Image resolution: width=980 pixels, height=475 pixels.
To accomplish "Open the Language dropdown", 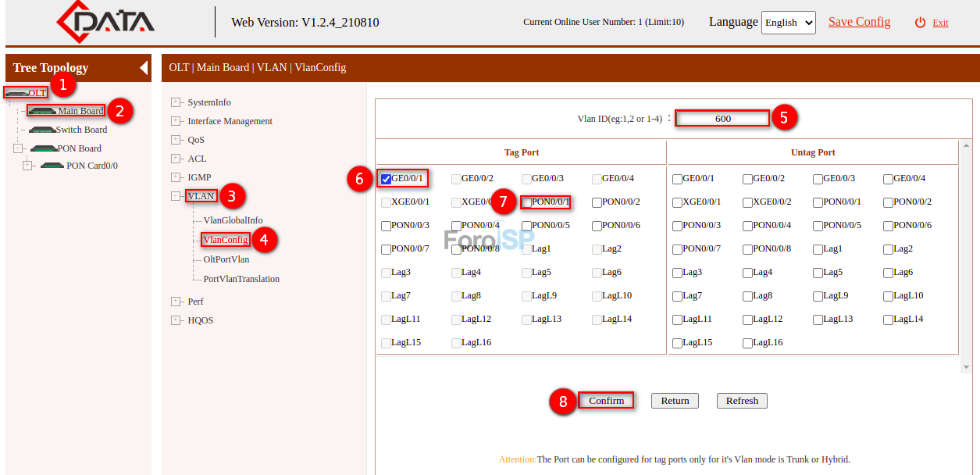I will (x=788, y=23).
